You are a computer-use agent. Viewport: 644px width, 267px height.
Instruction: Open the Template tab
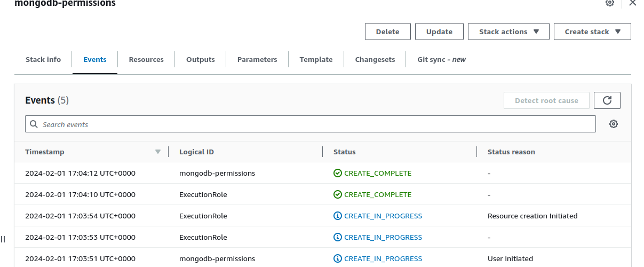[x=316, y=59]
